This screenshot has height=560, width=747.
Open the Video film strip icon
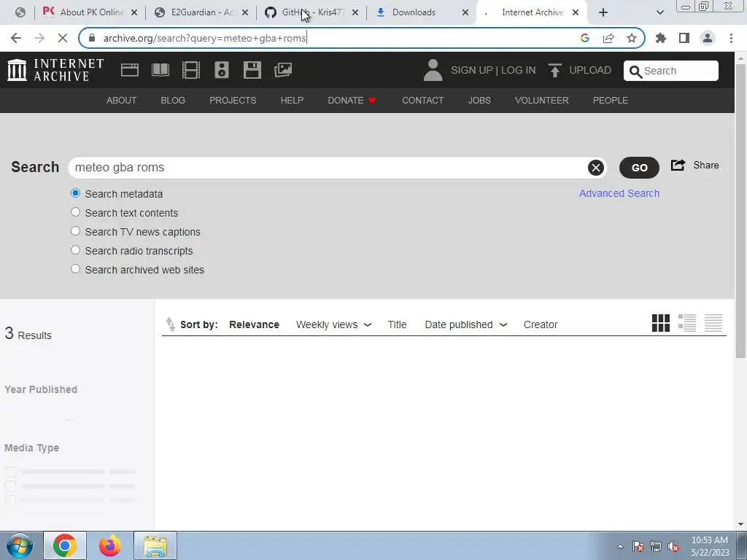click(191, 70)
